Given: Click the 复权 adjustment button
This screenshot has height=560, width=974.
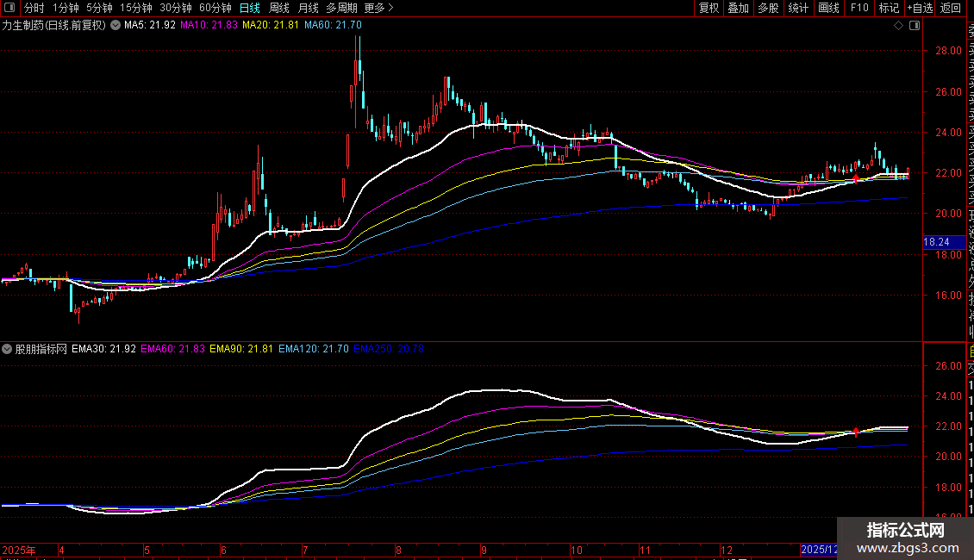Looking at the screenshot, I should 709,8.
